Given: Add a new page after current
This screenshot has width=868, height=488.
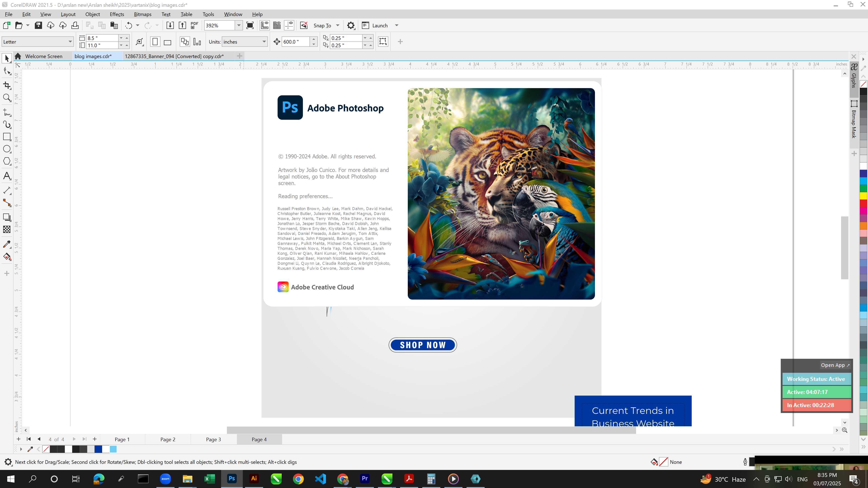Looking at the screenshot, I should tap(95, 439).
